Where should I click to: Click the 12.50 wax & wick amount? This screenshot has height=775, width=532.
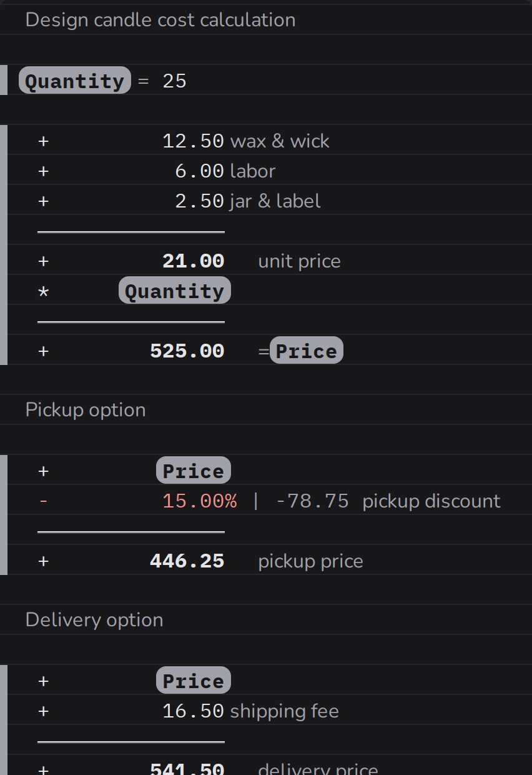coord(193,141)
